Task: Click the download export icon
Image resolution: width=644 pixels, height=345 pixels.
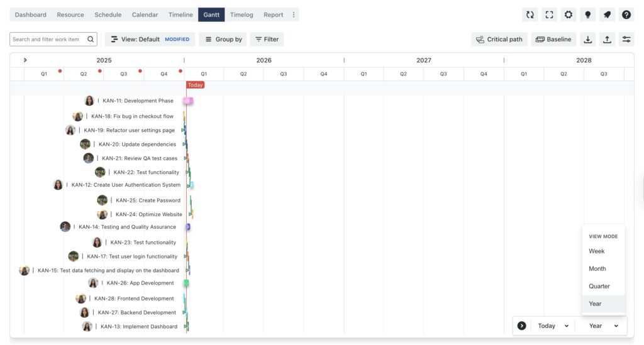Action: click(x=588, y=40)
